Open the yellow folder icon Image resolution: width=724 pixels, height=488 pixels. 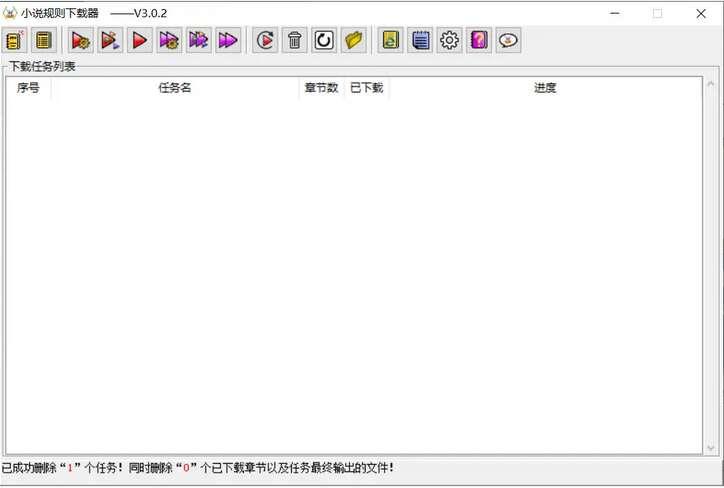pos(354,40)
